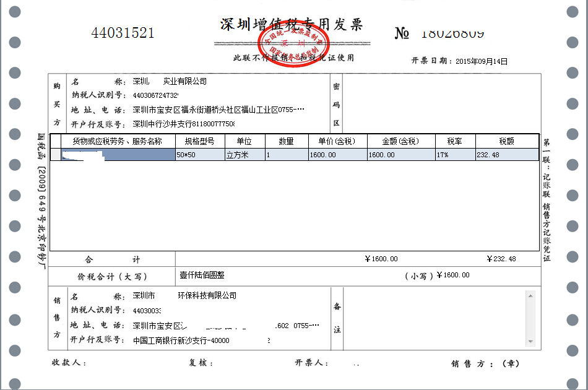Click the seller taxpayer ID 4403003
Screen dimensions: 588x390
[147, 311]
